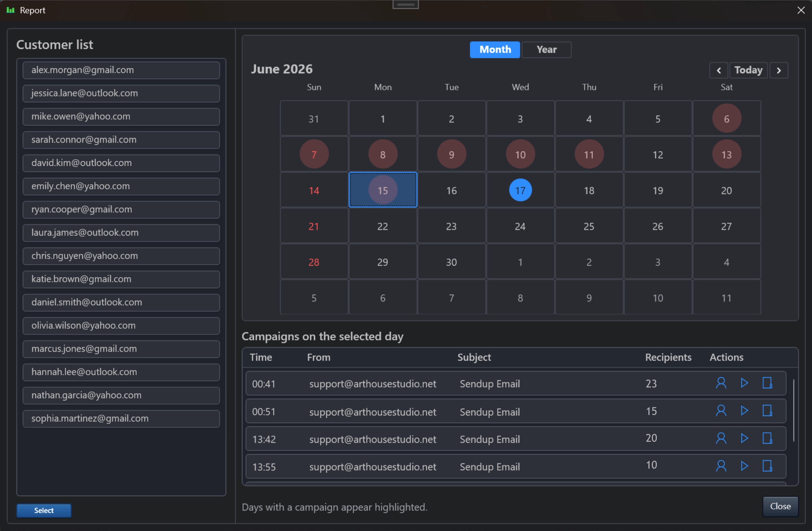The width and height of the screenshot is (812, 531).
Task: Select highlighted June 10 on calendar
Action: coord(520,154)
